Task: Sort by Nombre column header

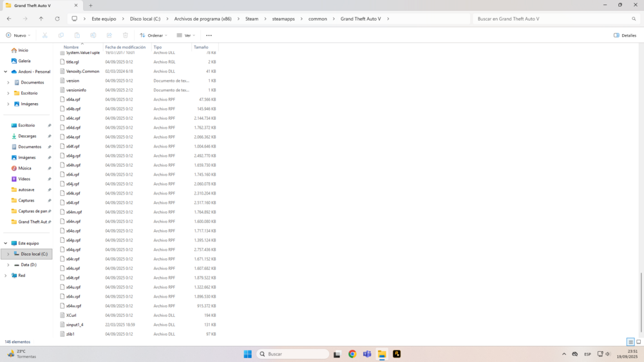Action: click(71, 47)
